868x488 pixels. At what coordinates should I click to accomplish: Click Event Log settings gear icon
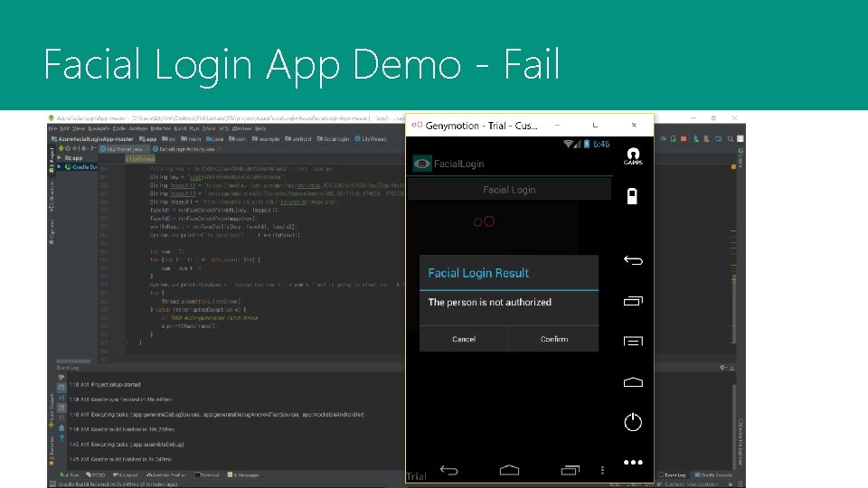click(x=722, y=368)
